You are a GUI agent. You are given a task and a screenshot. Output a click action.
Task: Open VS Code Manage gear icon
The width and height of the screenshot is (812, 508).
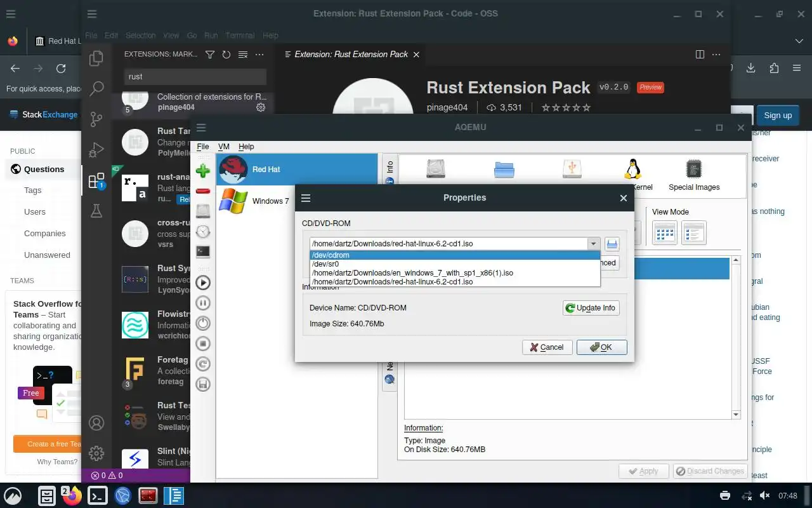click(96, 453)
